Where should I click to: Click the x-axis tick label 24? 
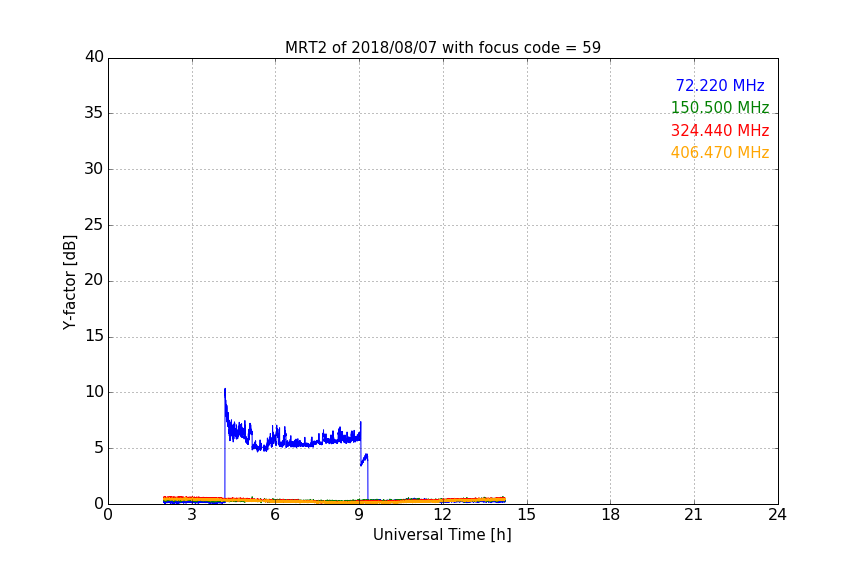pos(777,515)
